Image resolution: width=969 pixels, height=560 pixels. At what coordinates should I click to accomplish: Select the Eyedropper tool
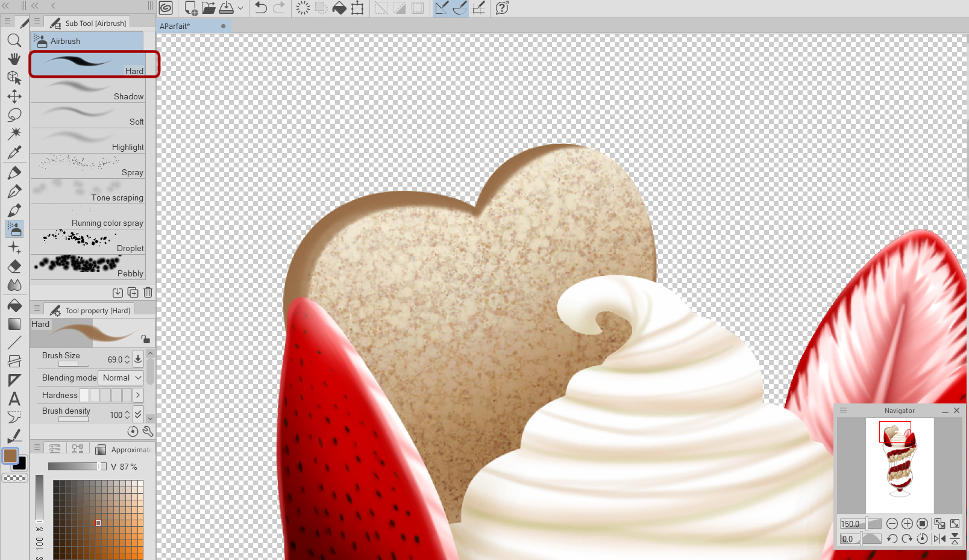pyautogui.click(x=14, y=152)
